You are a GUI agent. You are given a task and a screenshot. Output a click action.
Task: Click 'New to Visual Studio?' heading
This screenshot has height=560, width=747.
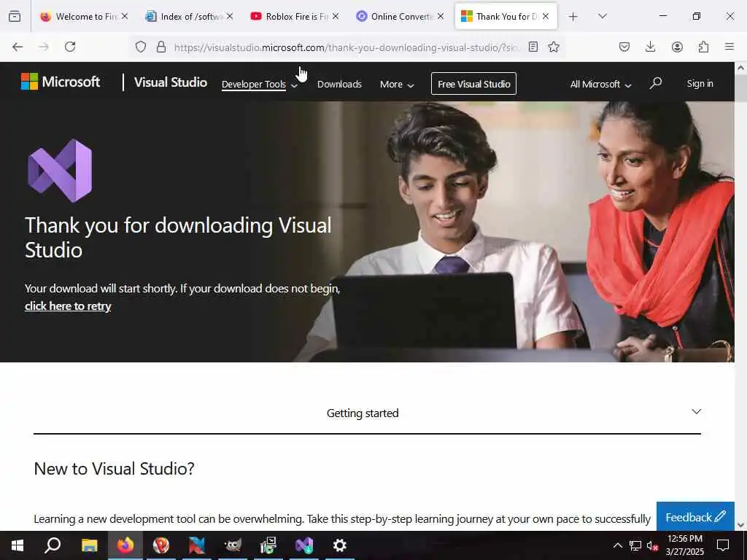coord(115,469)
